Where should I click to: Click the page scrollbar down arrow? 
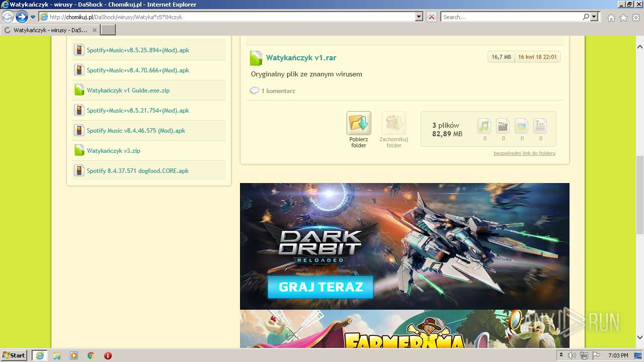point(639,338)
